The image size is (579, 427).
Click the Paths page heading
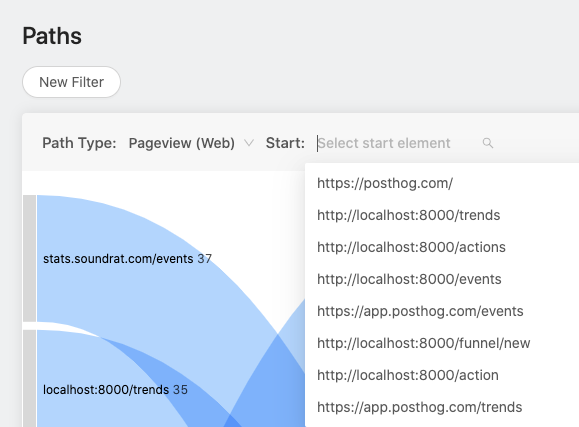pyautogui.click(x=52, y=36)
